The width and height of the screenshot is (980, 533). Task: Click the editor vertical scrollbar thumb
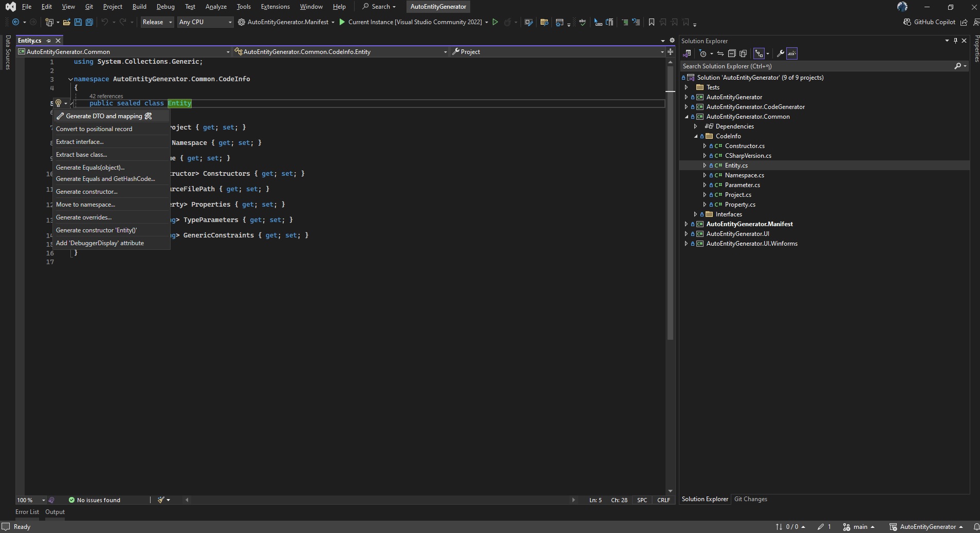pyautogui.click(x=670, y=203)
